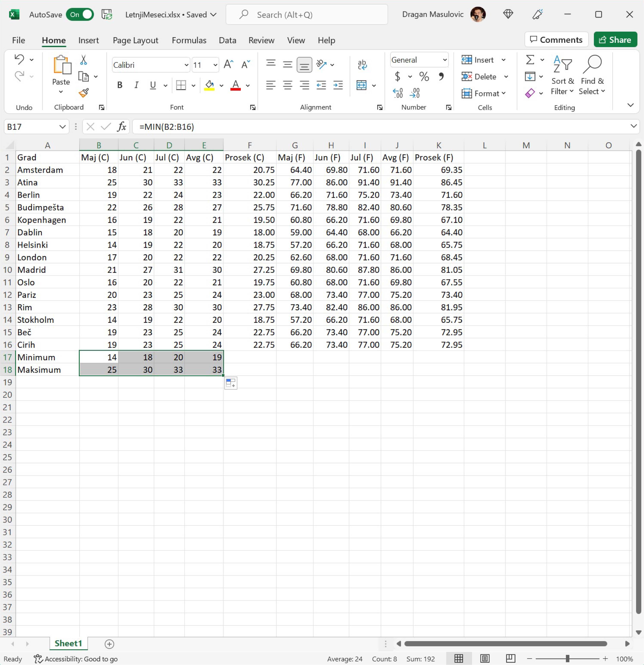Image resolution: width=644 pixels, height=665 pixels.
Task: Click the Merge & Center icon
Action: 362,85
